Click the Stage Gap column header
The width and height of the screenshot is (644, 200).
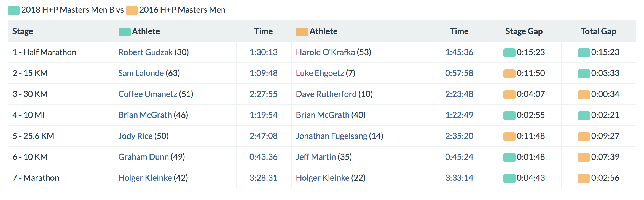(524, 31)
